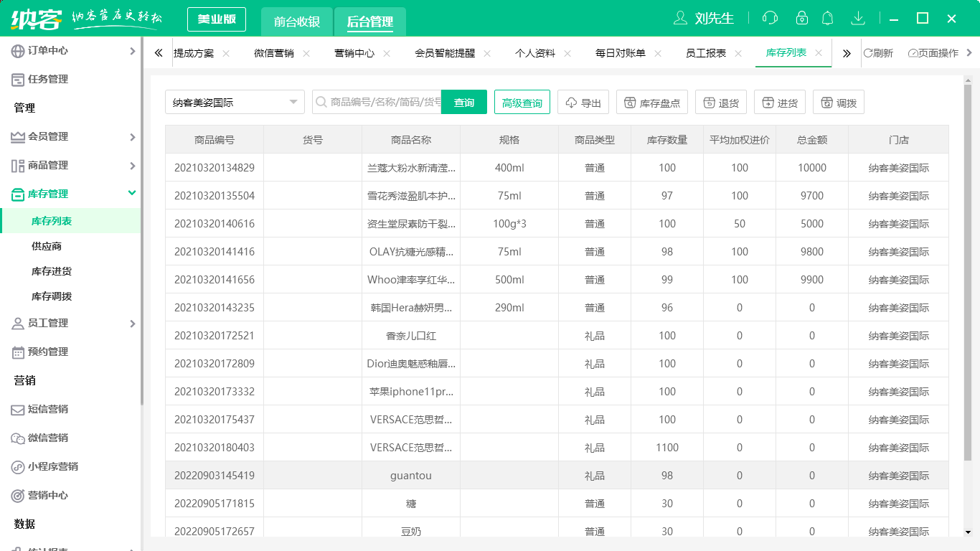980x551 pixels.
Task: Click the 库存盘点 button
Action: (x=652, y=102)
